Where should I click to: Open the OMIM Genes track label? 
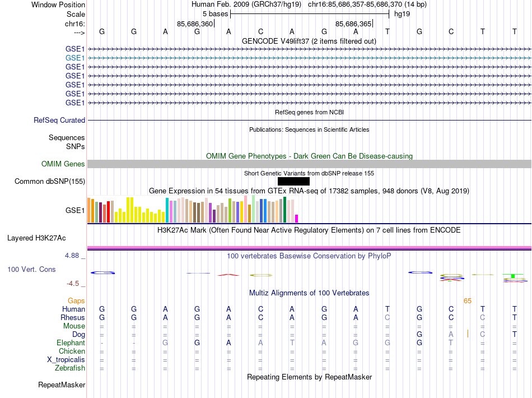pos(63,164)
